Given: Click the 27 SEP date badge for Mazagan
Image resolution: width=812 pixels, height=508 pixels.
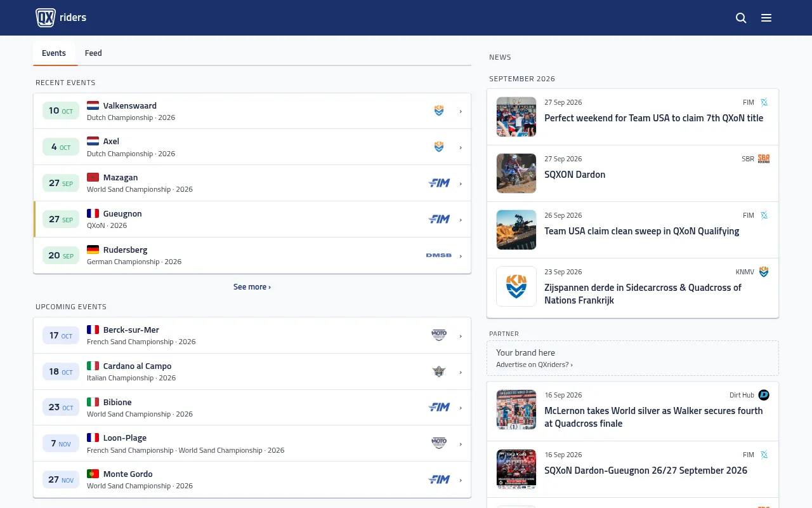Looking at the screenshot, I should click(x=61, y=183).
